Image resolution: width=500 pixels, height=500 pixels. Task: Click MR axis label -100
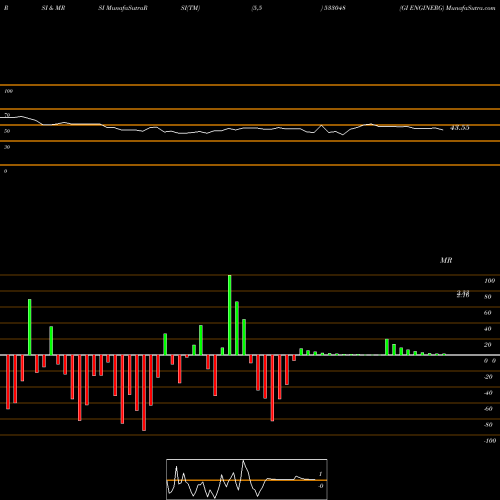[490, 441]
